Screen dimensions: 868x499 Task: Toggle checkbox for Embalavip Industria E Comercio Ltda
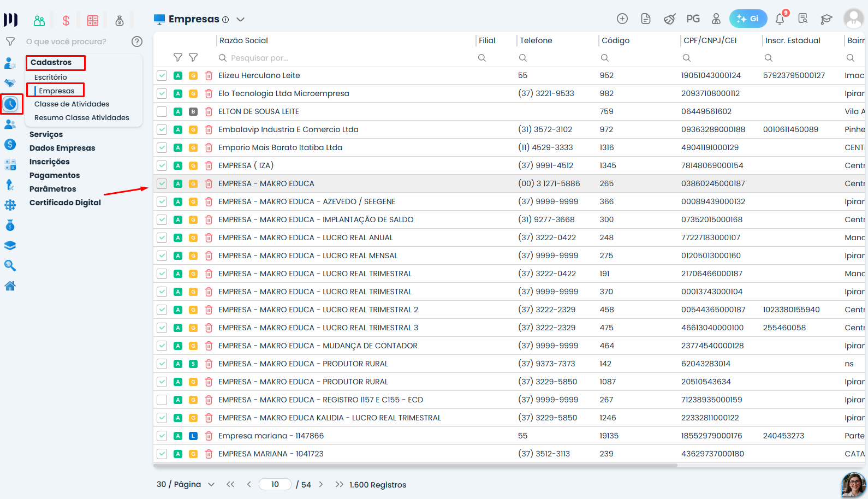click(x=162, y=129)
